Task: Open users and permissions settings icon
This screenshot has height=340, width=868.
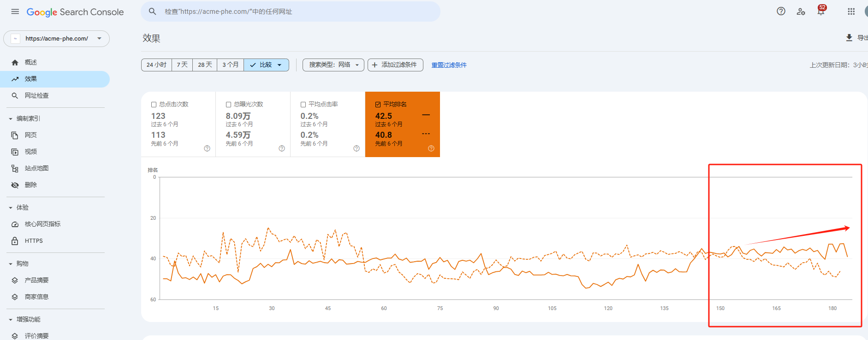Action: (801, 12)
